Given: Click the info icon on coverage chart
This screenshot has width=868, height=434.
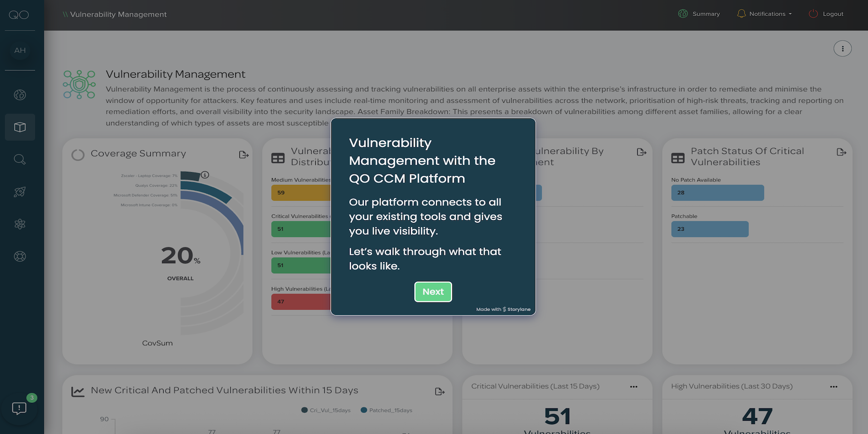Looking at the screenshot, I should (205, 175).
